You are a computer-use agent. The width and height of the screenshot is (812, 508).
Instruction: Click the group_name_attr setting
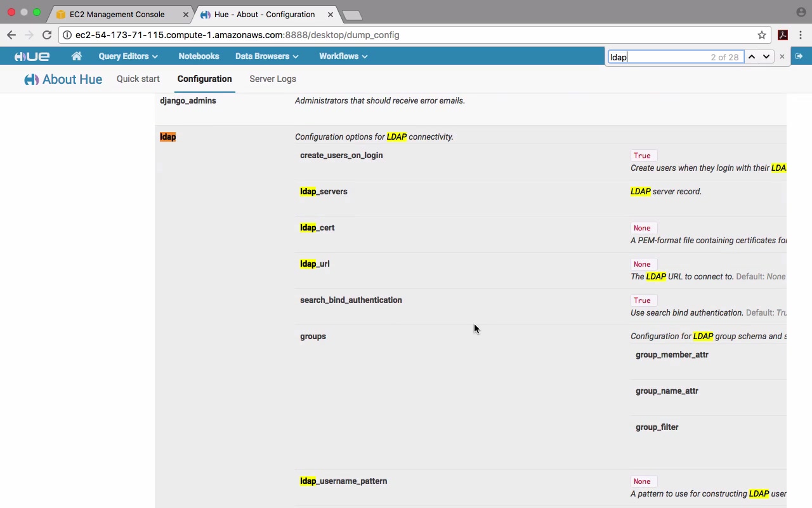(x=667, y=391)
